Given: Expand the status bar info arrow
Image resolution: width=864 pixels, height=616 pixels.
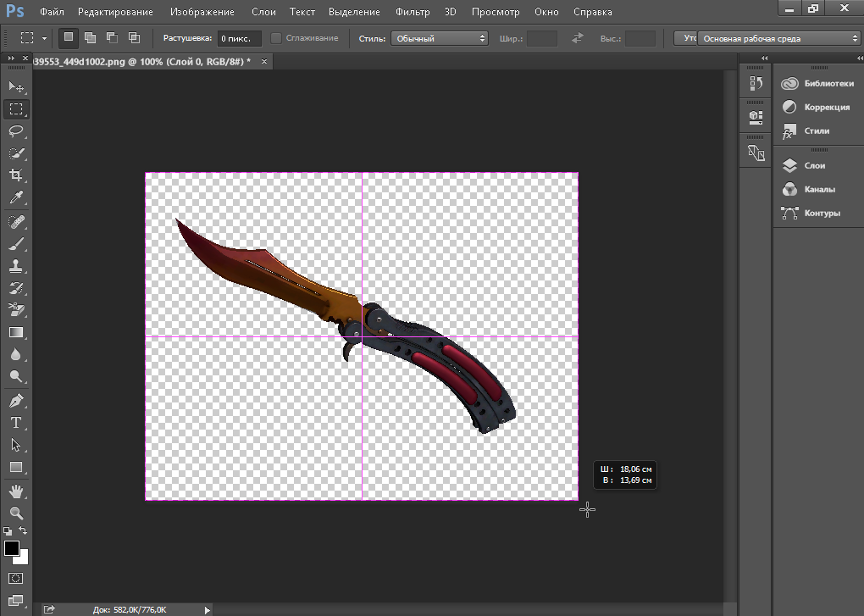Looking at the screenshot, I should [207, 610].
